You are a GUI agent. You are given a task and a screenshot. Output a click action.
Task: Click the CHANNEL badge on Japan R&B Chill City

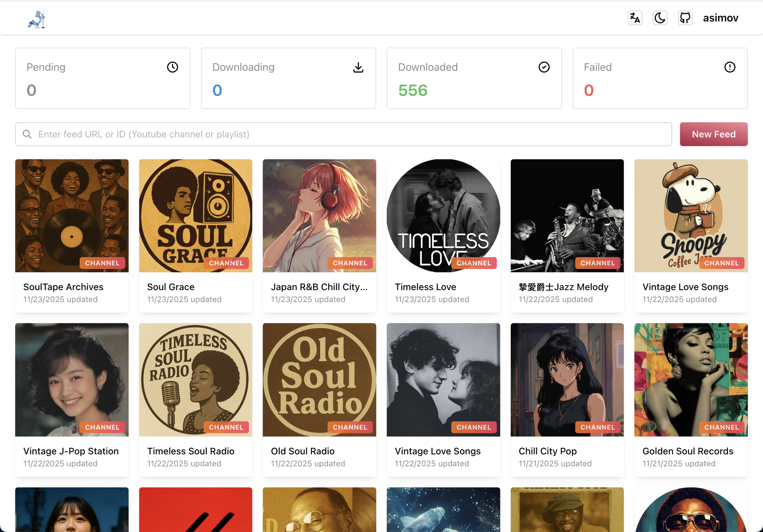coord(350,263)
